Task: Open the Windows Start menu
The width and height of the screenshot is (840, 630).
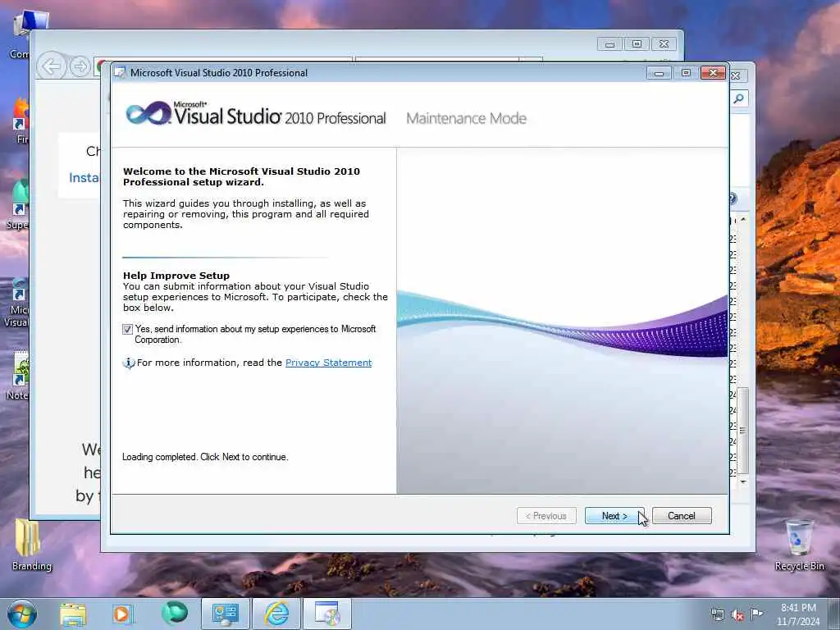Action: pyautogui.click(x=22, y=614)
